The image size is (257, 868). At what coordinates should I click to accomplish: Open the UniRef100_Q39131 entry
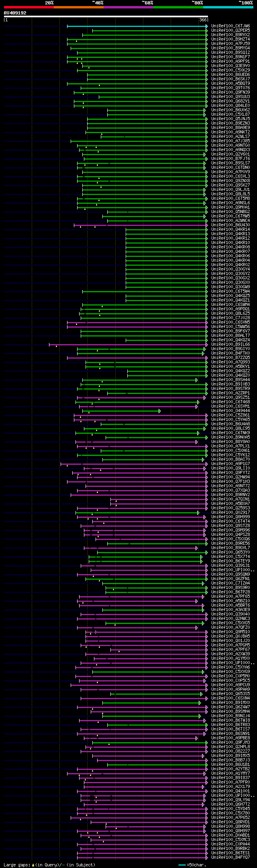click(230, 566)
